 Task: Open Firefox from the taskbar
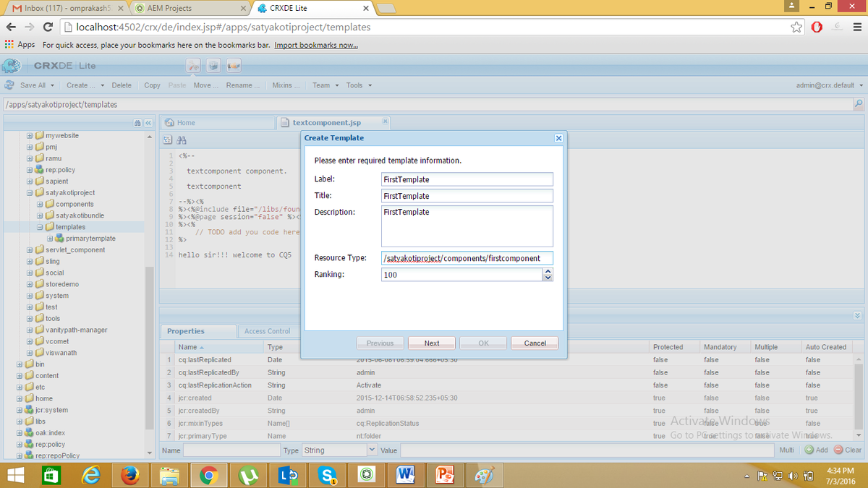pyautogui.click(x=130, y=475)
